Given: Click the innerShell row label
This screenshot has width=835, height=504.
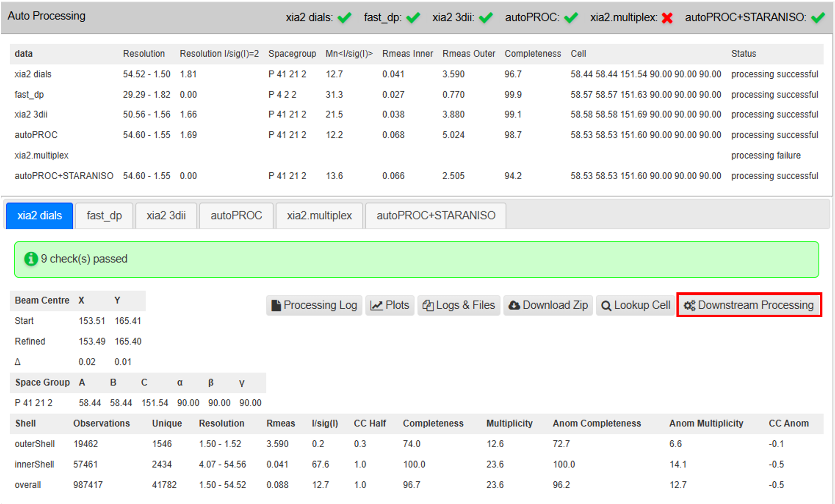Looking at the screenshot, I should pyautogui.click(x=34, y=464).
